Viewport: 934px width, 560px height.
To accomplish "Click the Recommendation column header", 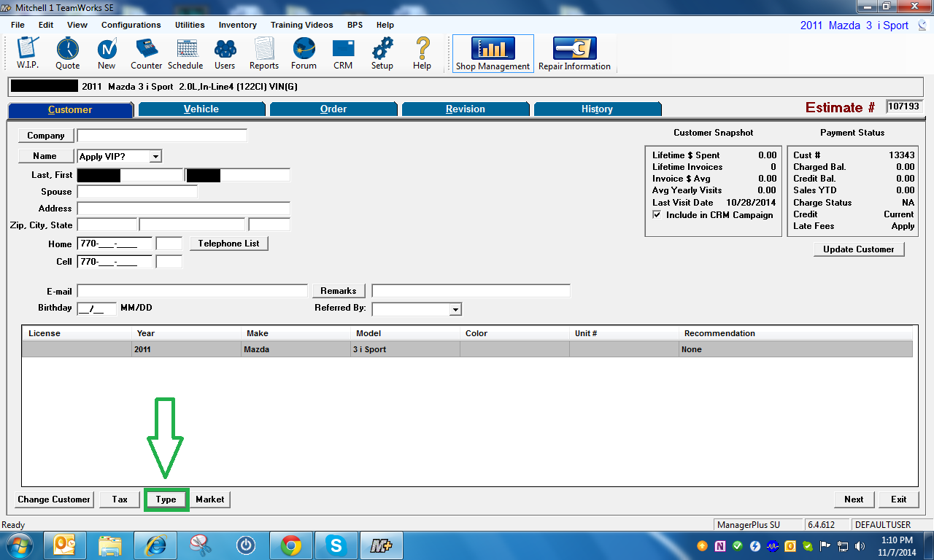I will (x=795, y=333).
